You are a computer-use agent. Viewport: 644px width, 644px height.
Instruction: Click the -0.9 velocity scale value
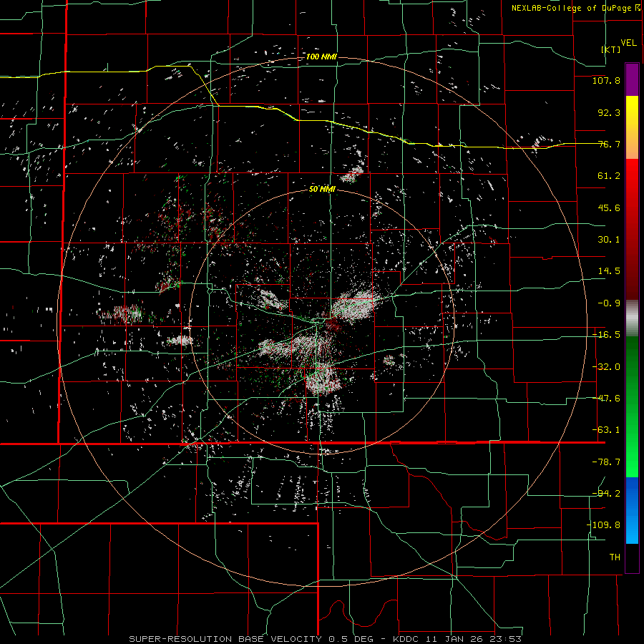(x=609, y=303)
